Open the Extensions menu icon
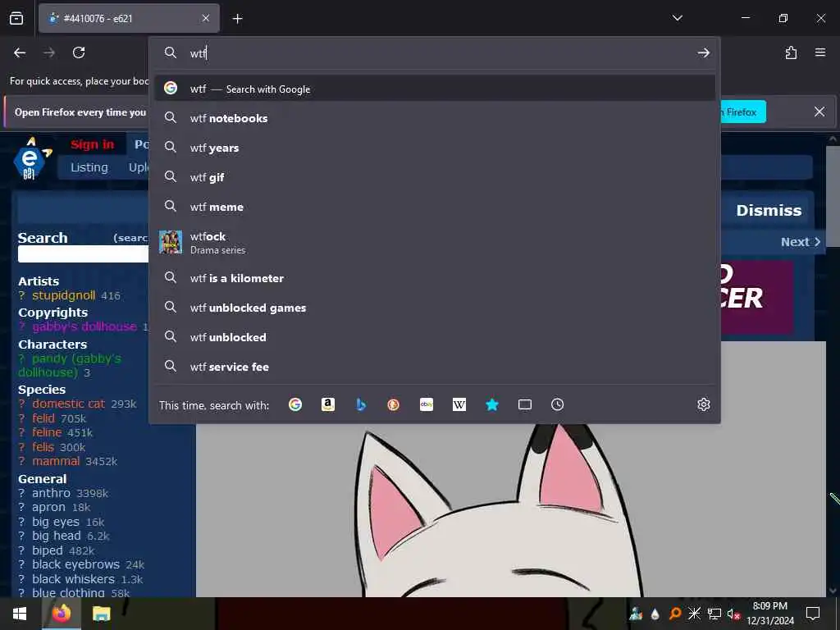This screenshot has width=840, height=630. [x=791, y=52]
